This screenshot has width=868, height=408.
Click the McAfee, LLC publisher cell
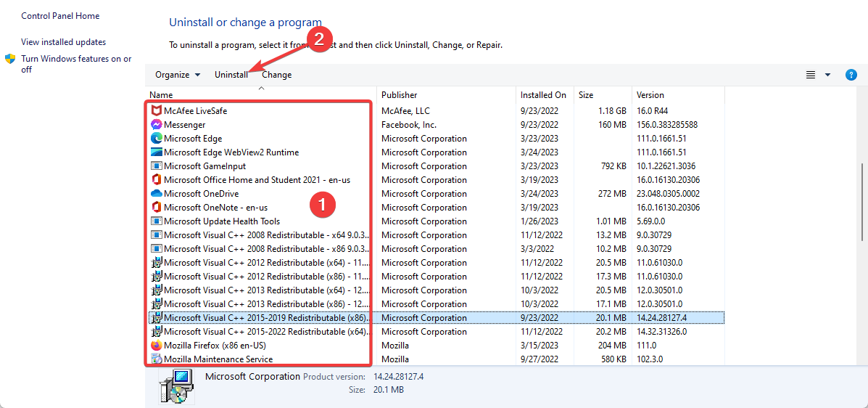[x=406, y=111]
